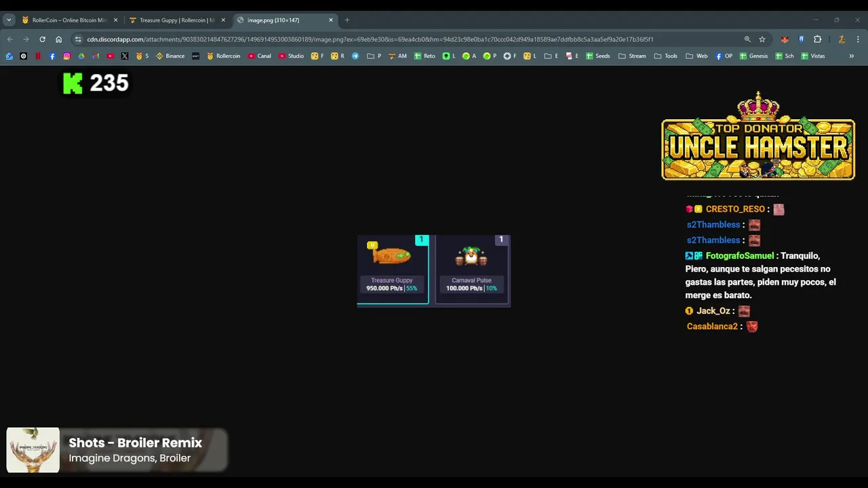868x488 pixels.
Task: Open the black circle icon bookmark
Action: (23, 56)
